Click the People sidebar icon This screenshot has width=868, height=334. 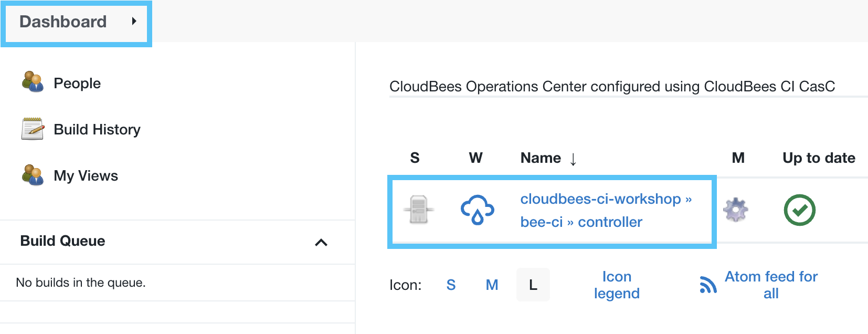click(x=33, y=82)
